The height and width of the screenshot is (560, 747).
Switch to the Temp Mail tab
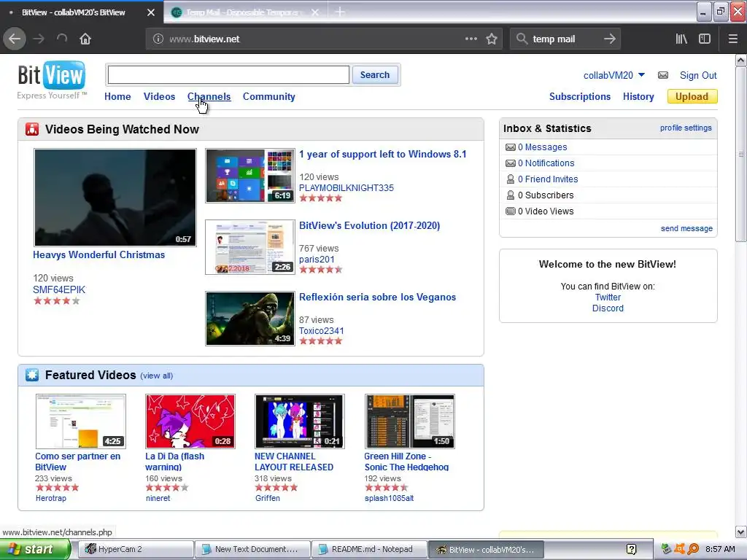243,12
